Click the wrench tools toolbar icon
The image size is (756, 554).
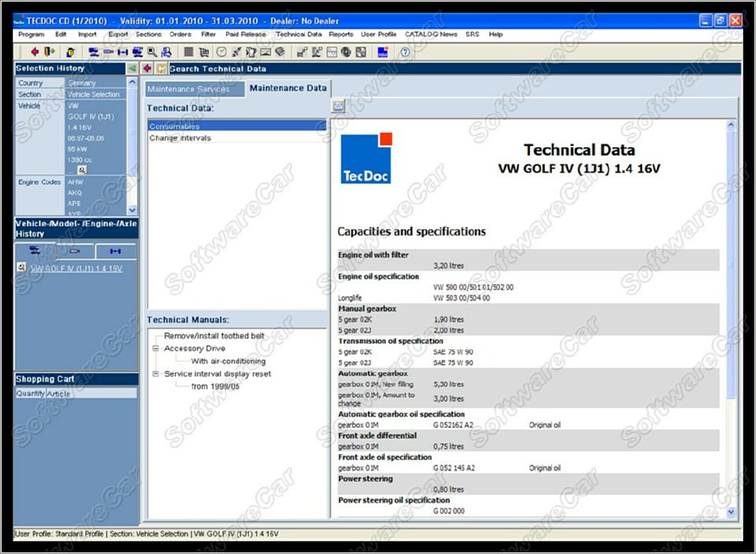(x=236, y=52)
